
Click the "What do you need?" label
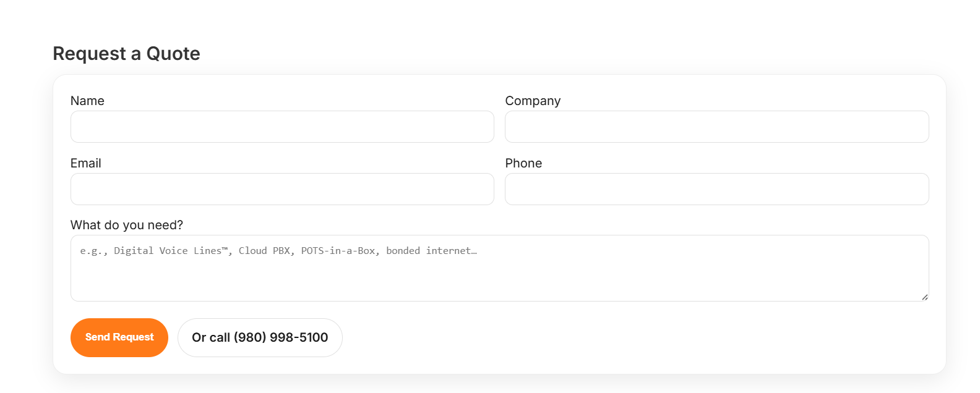tap(127, 225)
